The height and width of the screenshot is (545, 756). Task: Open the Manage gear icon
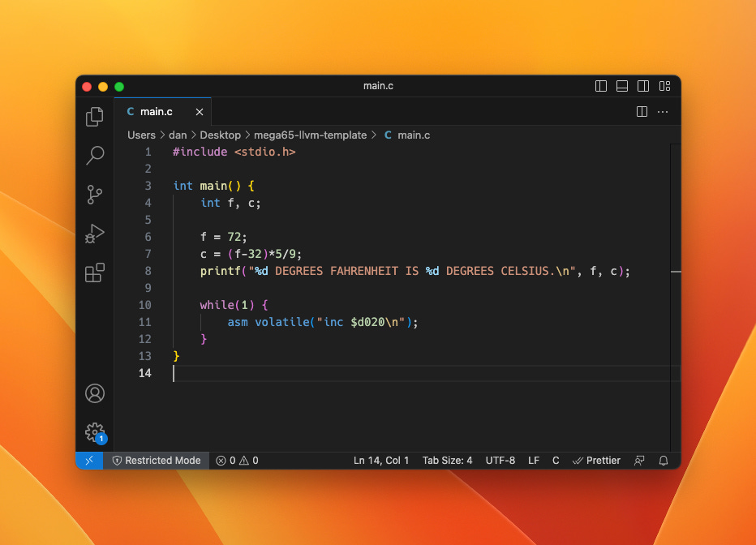(95, 432)
